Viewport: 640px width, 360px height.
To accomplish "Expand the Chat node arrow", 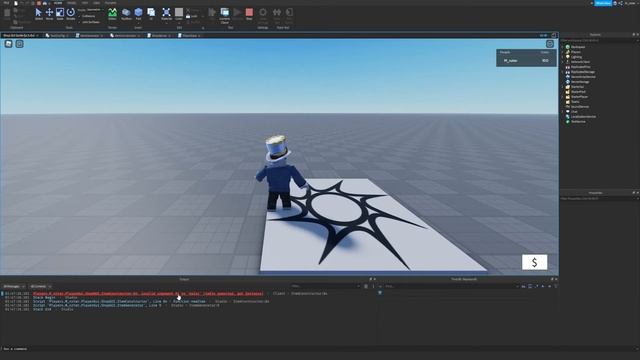I will [562, 111].
